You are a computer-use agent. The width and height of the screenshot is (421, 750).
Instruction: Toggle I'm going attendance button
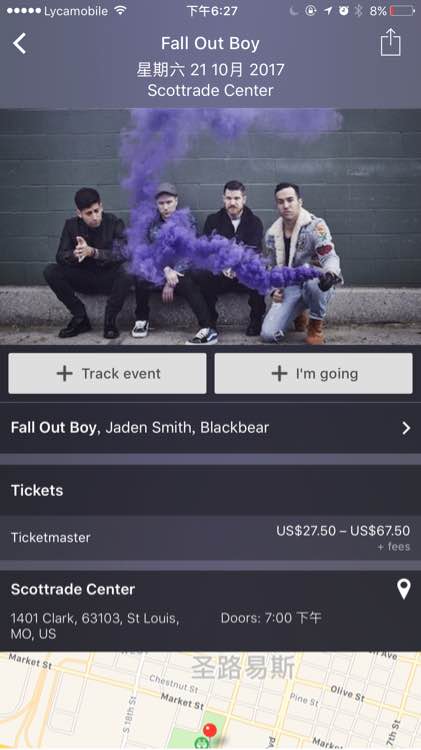(313, 374)
